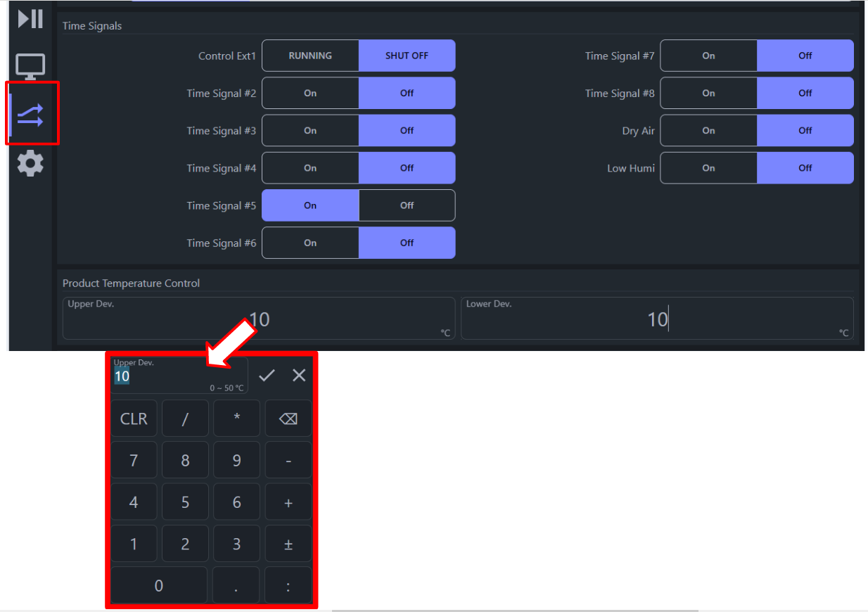Tap the plus/minus (±) key on keypad
868x612 pixels.
(x=288, y=544)
